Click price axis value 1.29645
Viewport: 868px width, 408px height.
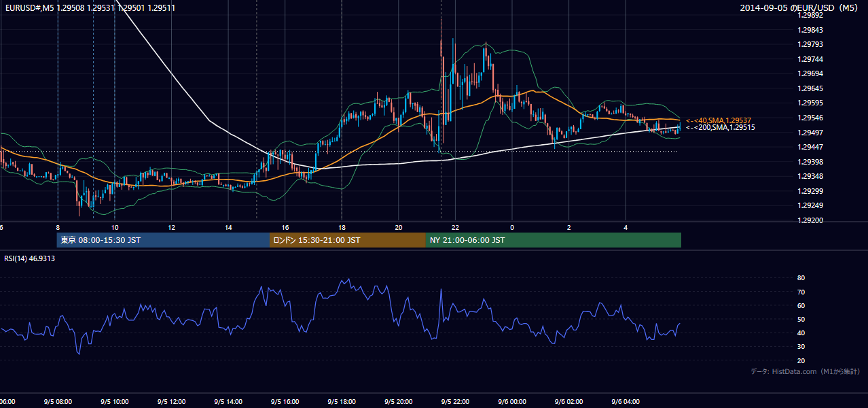tap(810, 88)
